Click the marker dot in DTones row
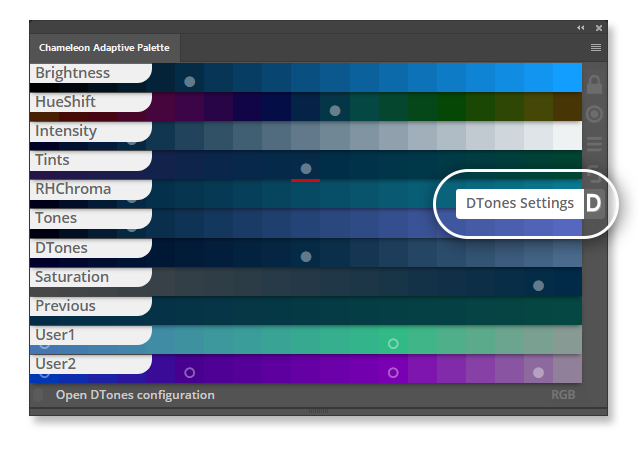The height and width of the screenshot is (454, 638). (306, 257)
